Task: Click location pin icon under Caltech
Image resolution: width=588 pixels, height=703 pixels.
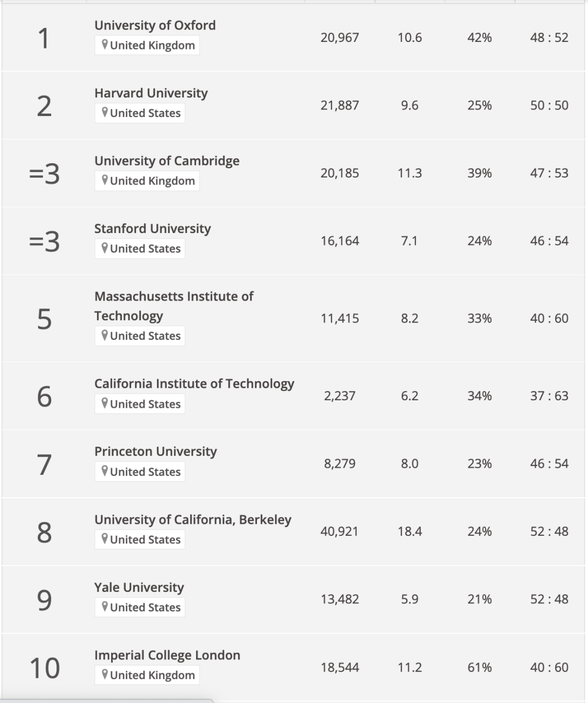Action: [x=105, y=404]
